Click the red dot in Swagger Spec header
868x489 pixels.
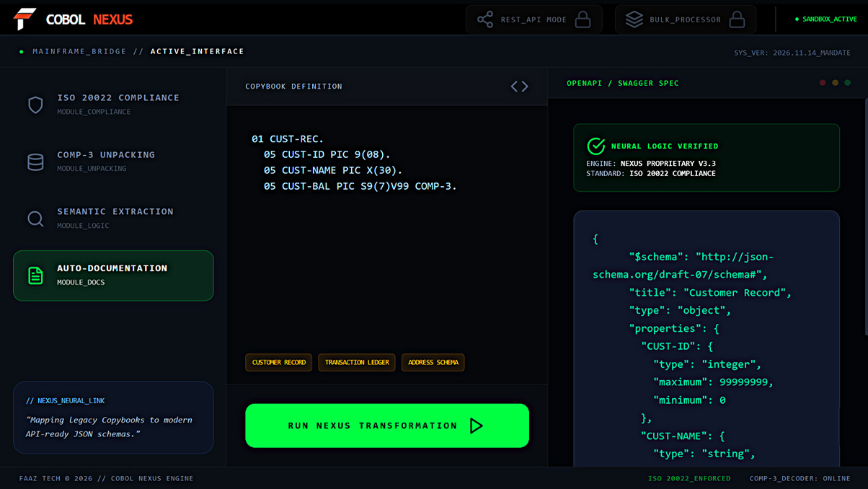[823, 83]
